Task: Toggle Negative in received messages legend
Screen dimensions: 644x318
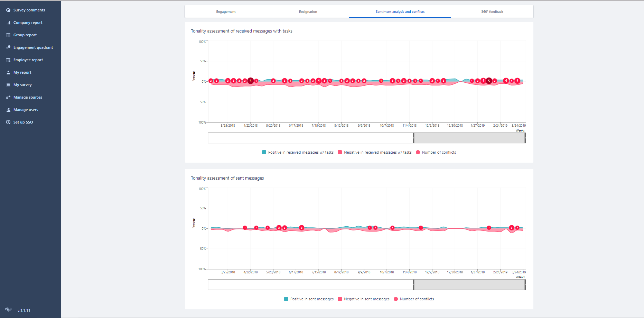Action: [374, 152]
